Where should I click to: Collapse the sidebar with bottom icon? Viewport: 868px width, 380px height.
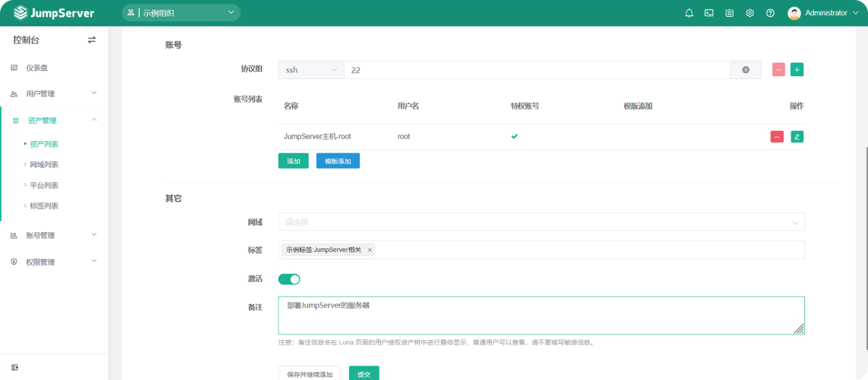14,367
